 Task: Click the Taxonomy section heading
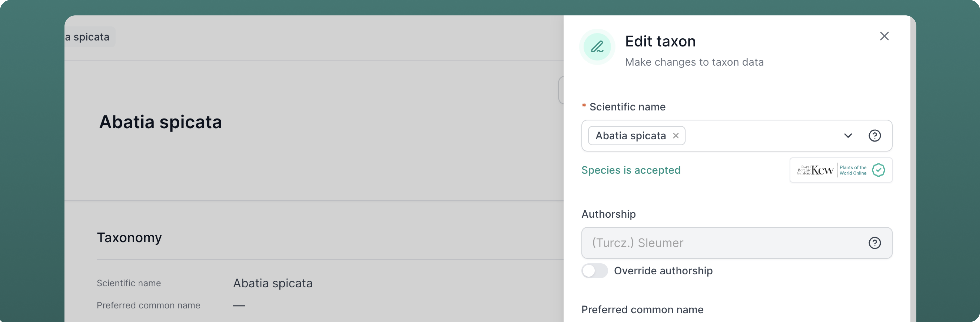coord(129,238)
